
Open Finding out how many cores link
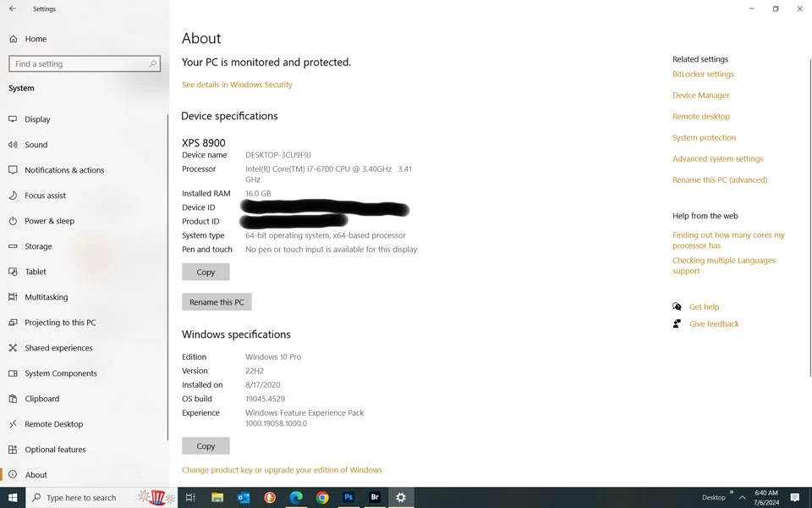point(728,240)
